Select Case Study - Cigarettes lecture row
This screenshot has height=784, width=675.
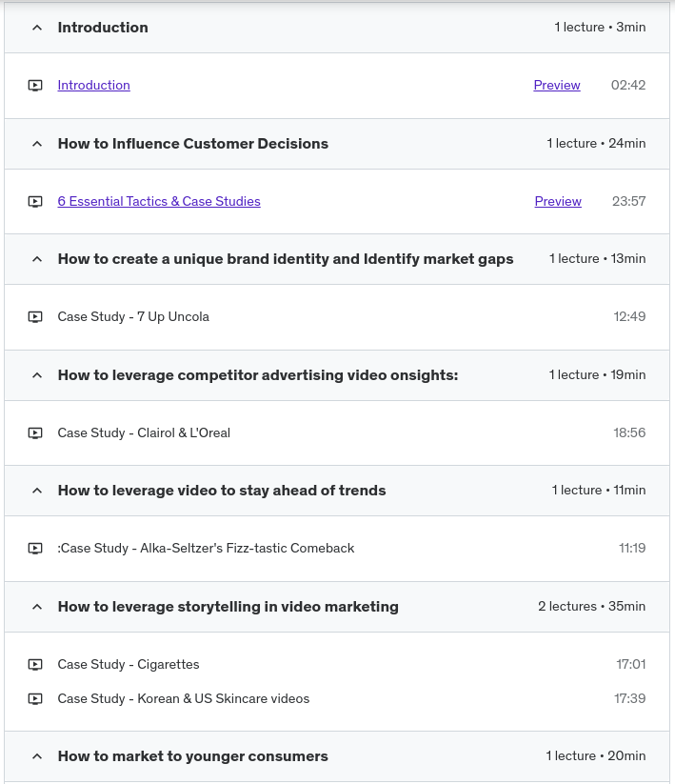coord(129,664)
